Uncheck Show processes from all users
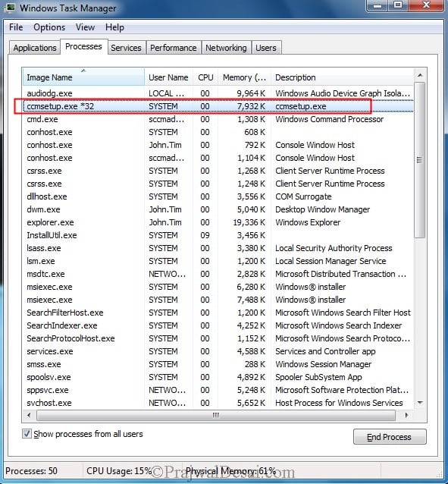 coord(27,434)
